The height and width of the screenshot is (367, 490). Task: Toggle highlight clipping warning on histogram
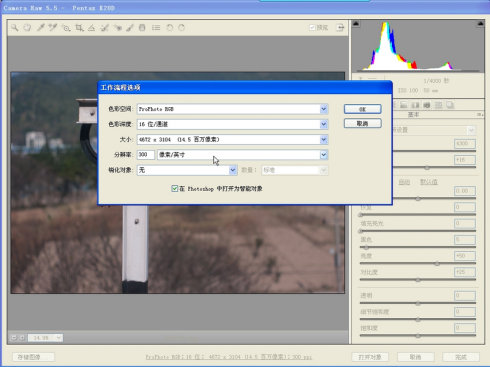coord(480,24)
